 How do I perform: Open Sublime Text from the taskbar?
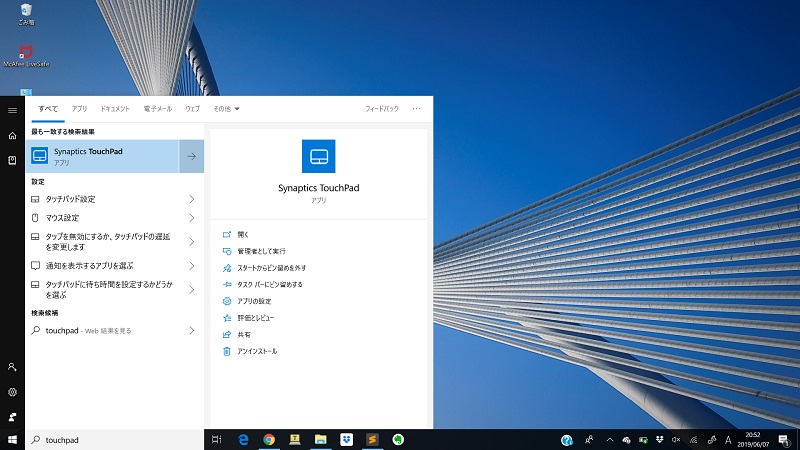coord(372,439)
